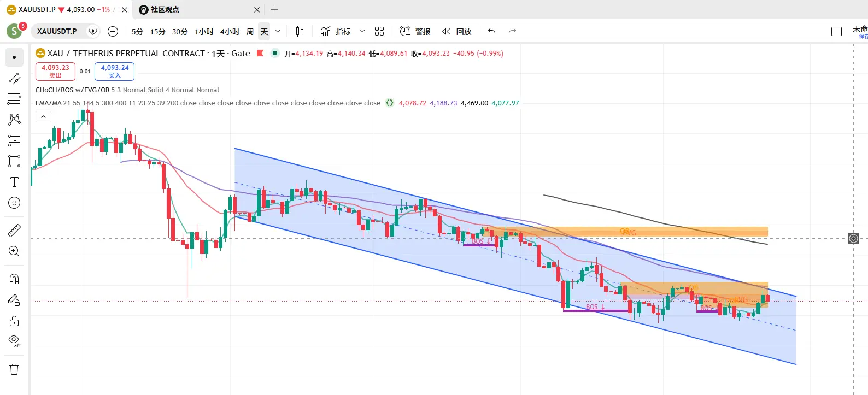Start 回放 bar replay
The height and width of the screenshot is (395, 868).
[457, 31]
